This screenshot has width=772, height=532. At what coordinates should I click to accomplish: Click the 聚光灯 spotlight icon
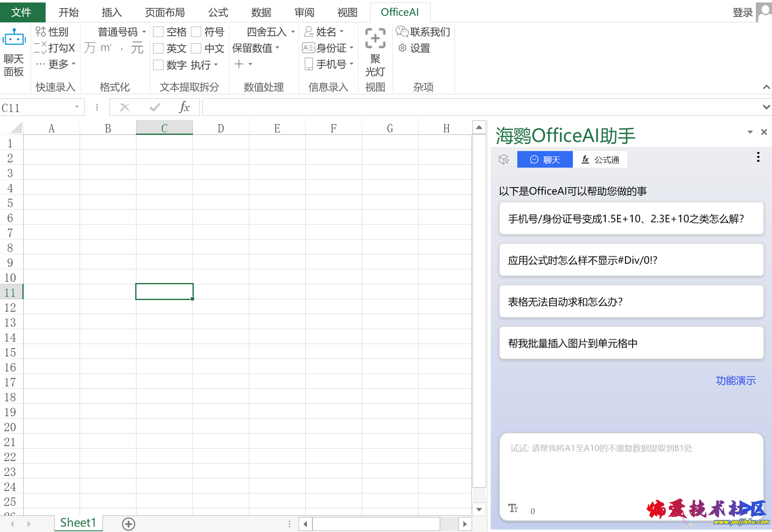pos(375,38)
